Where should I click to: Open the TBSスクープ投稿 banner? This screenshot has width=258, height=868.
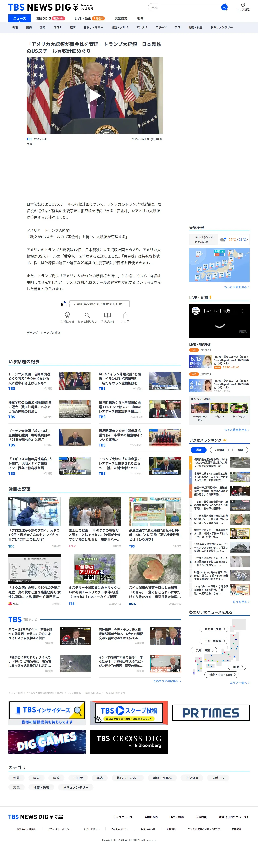pos(129,713)
